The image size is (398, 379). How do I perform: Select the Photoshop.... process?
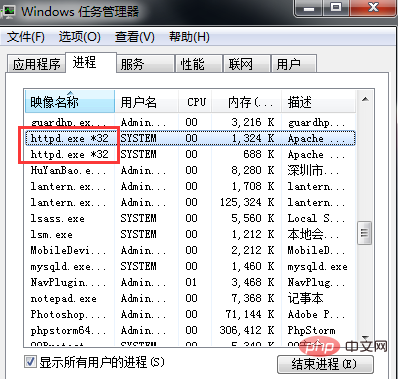pos(190,314)
